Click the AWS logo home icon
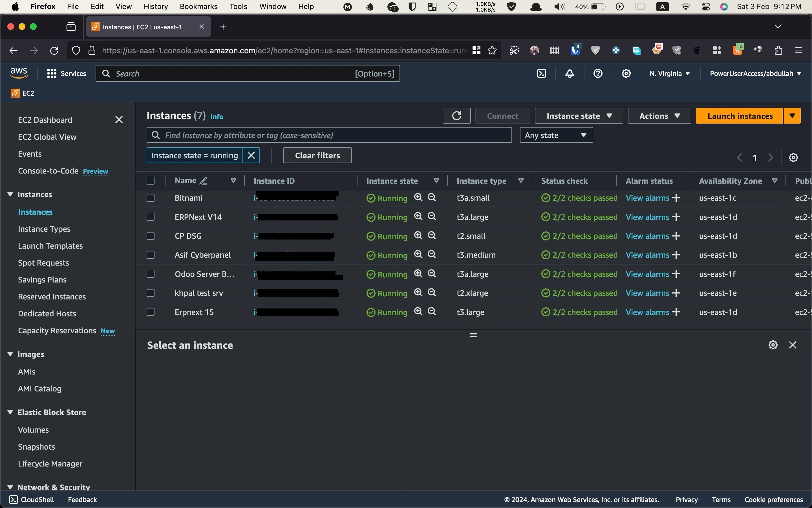 tap(19, 73)
